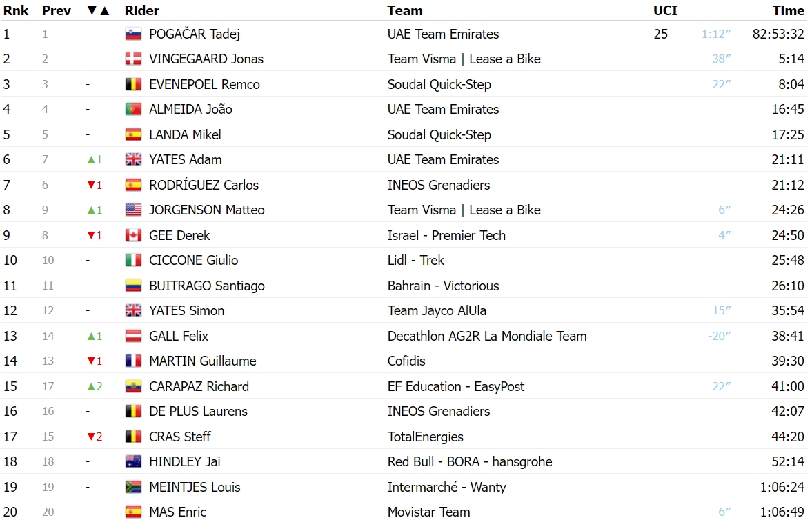This screenshot has height=520, width=812.
Task: Open the Red Bull - BORA - hansgrohe team
Action: click(470, 461)
